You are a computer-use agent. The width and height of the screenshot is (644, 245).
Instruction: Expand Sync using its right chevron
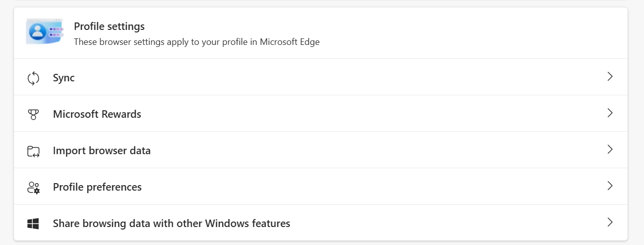click(x=610, y=77)
